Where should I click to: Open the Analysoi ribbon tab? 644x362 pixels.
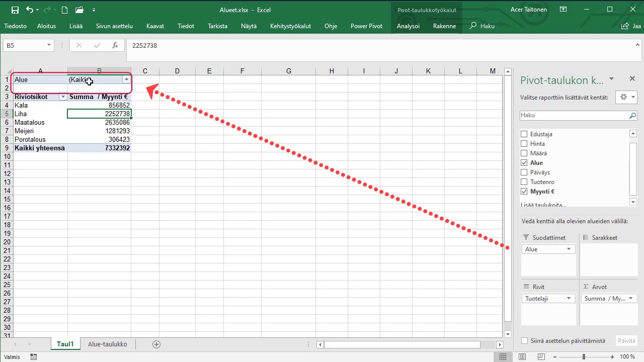coord(408,26)
